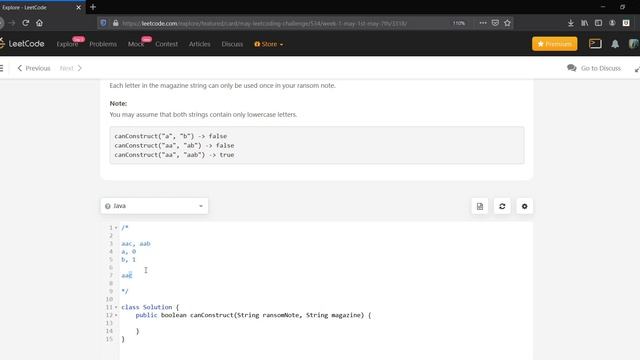Open the Explore menu item
This screenshot has height=360, width=640.
pos(67,44)
